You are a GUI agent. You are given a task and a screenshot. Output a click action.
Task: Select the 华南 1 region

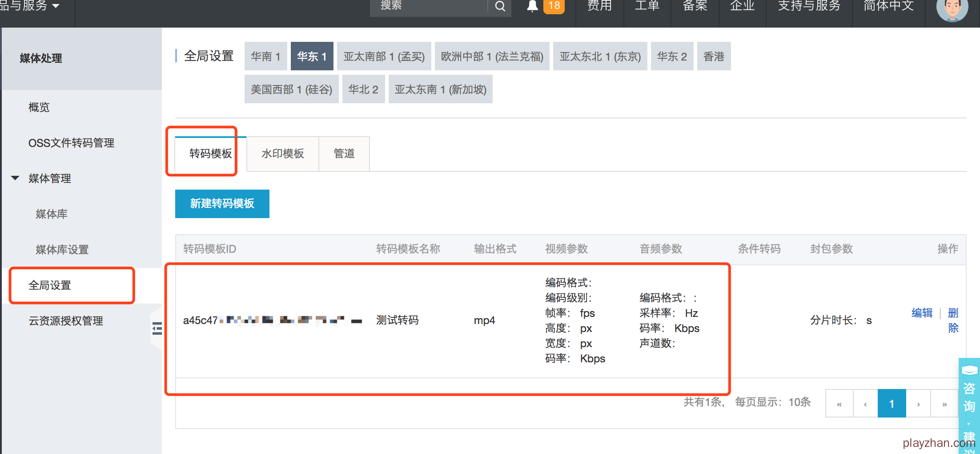pyautogui.click(x=265, y=57)
